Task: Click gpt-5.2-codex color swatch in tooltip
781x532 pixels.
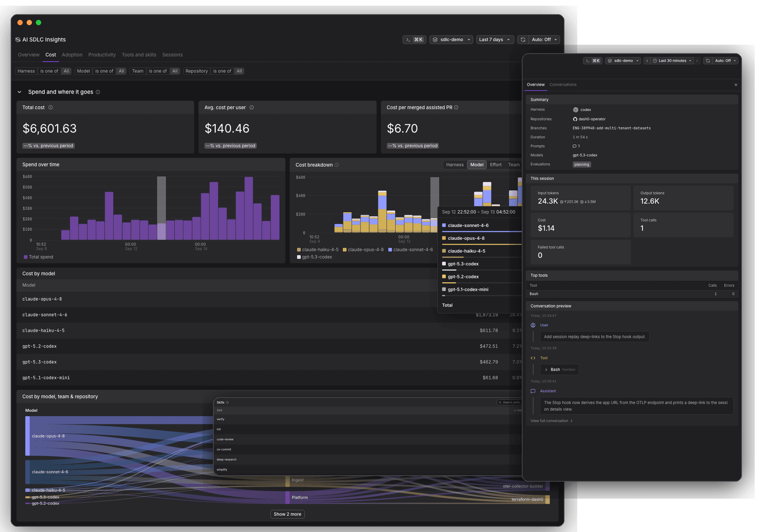Action: click(444, 277)
